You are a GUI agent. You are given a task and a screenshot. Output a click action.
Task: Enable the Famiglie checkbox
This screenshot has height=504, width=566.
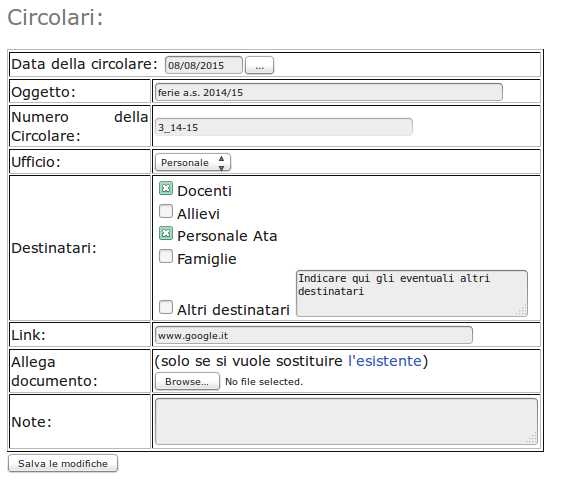click(166, 256)
